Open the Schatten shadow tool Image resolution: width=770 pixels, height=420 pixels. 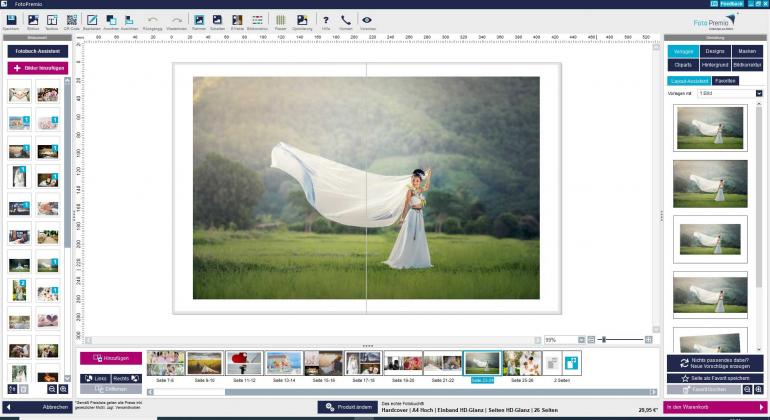217,20
